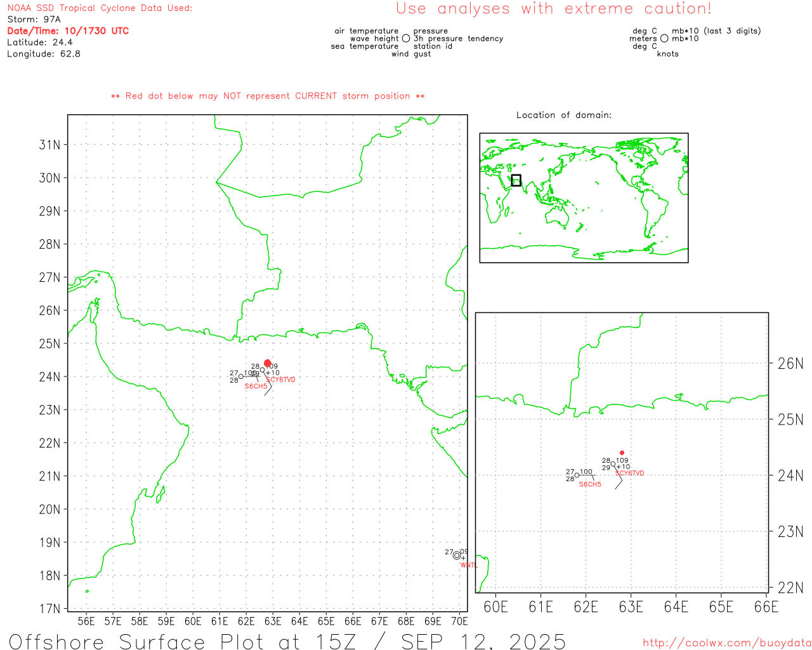Click the 'mb*10 (last 3 digits)' units label

pyautogui.click(x=716, y=31)
